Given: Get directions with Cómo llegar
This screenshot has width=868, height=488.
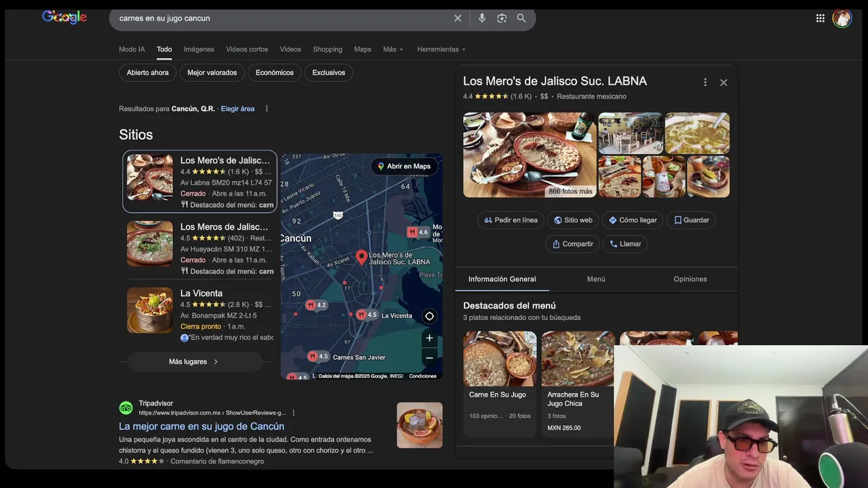Looking at the screenshot, I should (x=633, y=220).
